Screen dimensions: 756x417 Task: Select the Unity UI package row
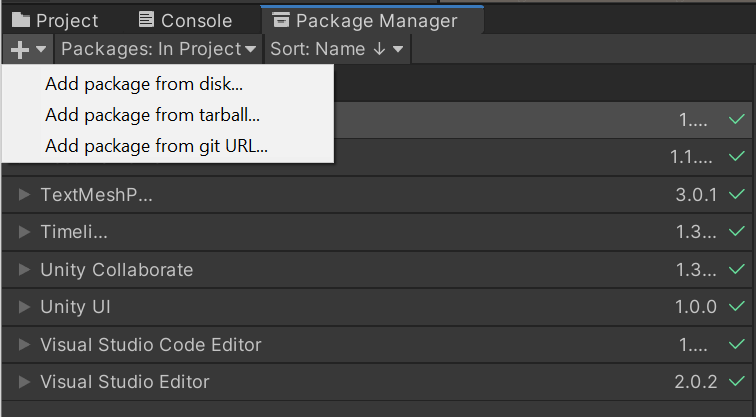coord(300,307)
